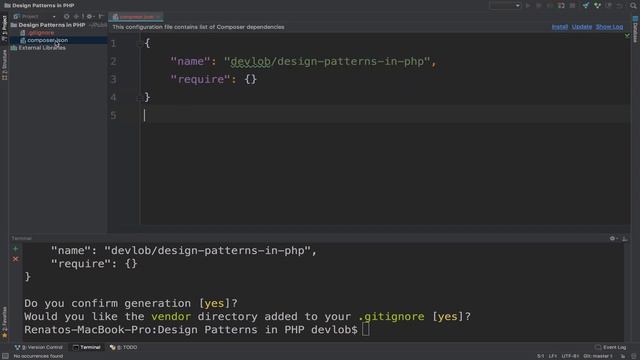This screenshot has width=640, height=360.
Task: Open the Terminal panel gear settings
Action: 613,238
